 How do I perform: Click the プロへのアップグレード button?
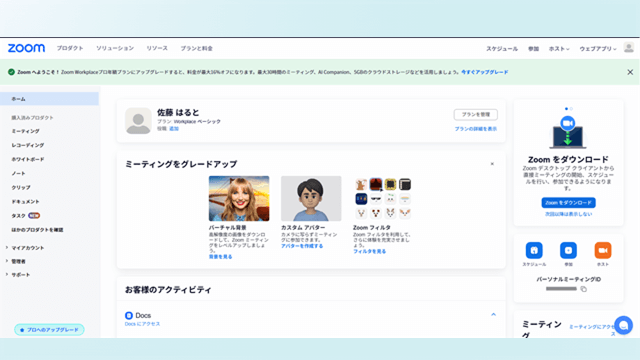click(x=49, y=330)
